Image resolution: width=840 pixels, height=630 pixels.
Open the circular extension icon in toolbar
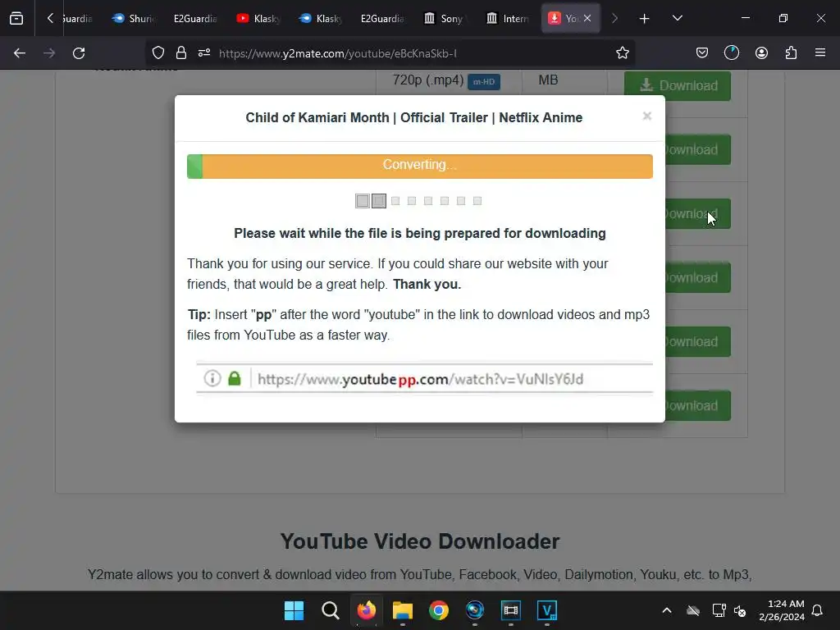pyautogui.click(x=731, y=52)
